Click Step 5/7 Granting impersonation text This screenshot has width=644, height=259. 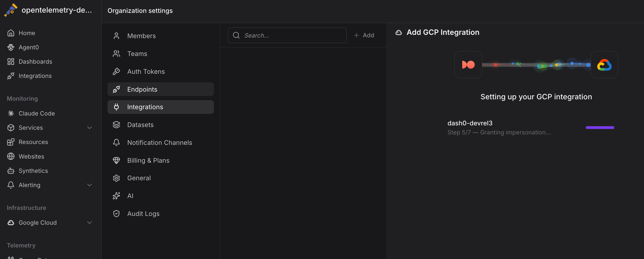[x=499, y=132]
